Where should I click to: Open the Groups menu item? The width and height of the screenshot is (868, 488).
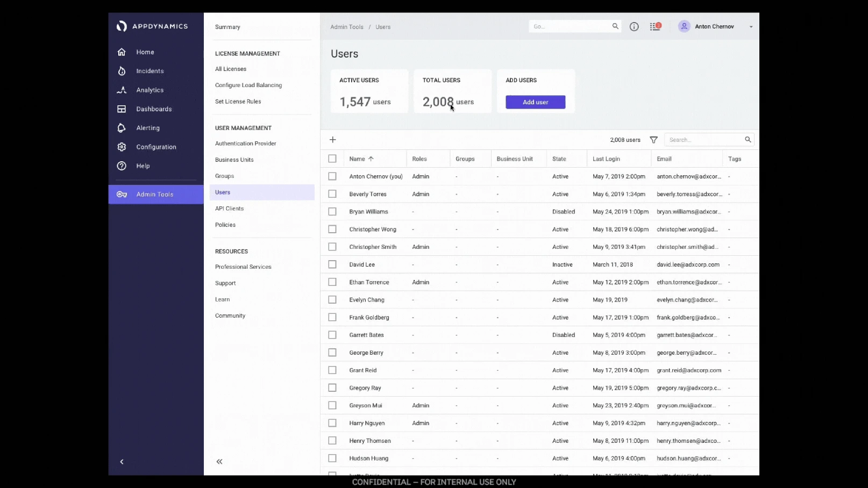(x=224, y=176)
